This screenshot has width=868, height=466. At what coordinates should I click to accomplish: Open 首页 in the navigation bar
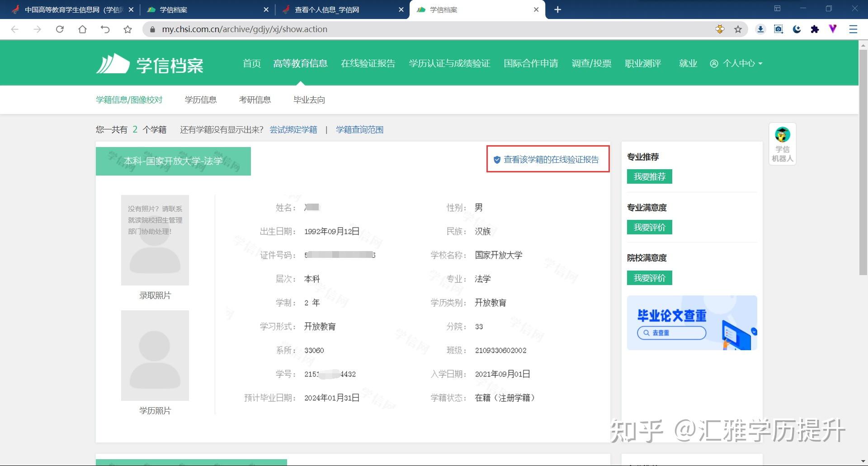[x=252, y=63]
